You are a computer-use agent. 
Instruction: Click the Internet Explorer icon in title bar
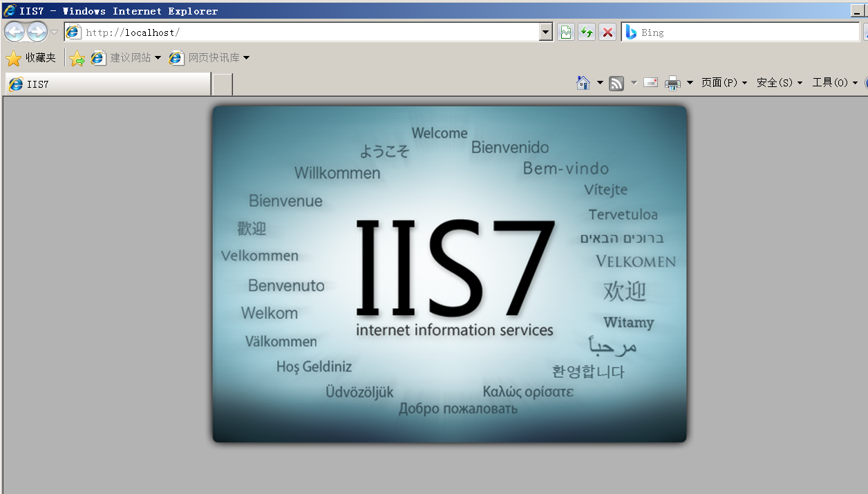click(10, 10)
